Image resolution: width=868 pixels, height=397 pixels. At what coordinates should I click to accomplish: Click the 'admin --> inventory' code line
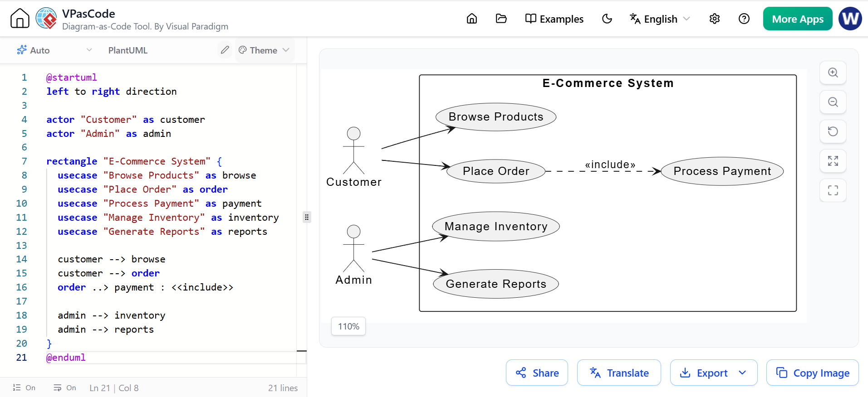point(112,315)
